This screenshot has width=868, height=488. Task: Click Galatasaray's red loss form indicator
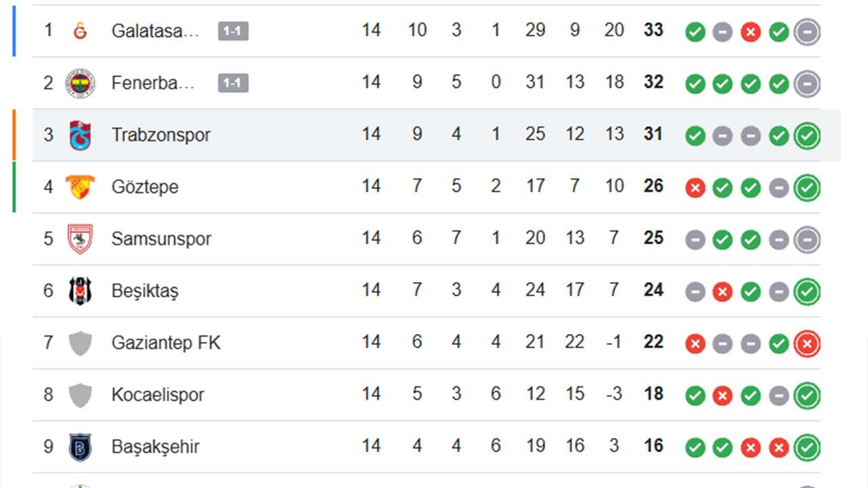pos(751,30)
